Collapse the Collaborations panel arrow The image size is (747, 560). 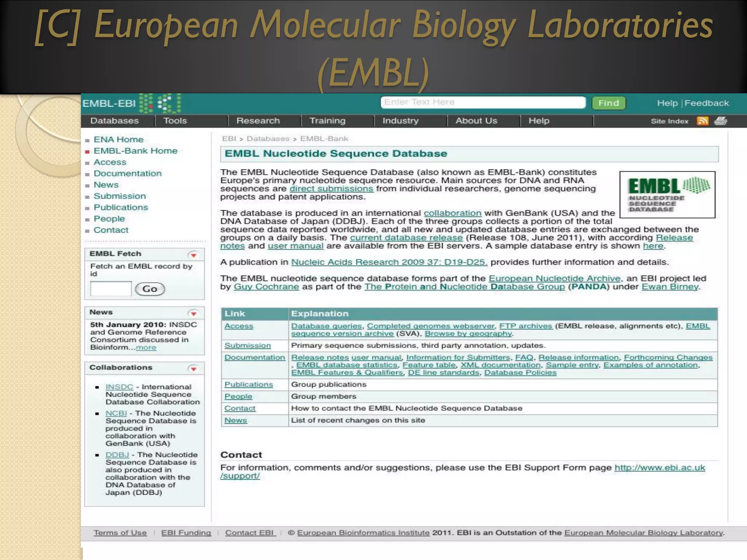[193, 368]
